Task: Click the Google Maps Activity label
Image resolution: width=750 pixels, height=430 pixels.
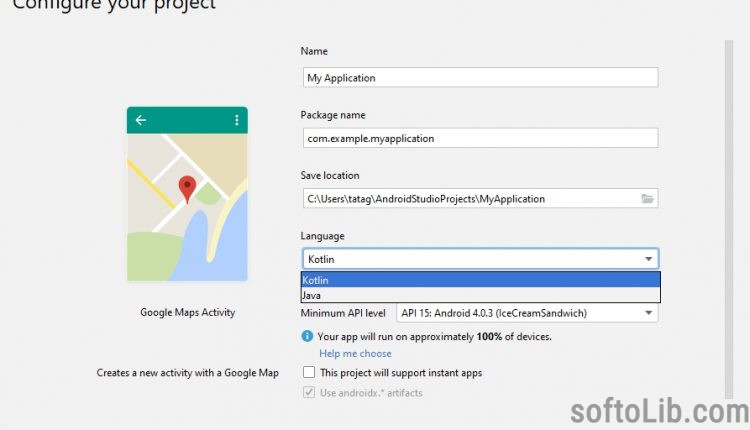Action: click(188, 312)
